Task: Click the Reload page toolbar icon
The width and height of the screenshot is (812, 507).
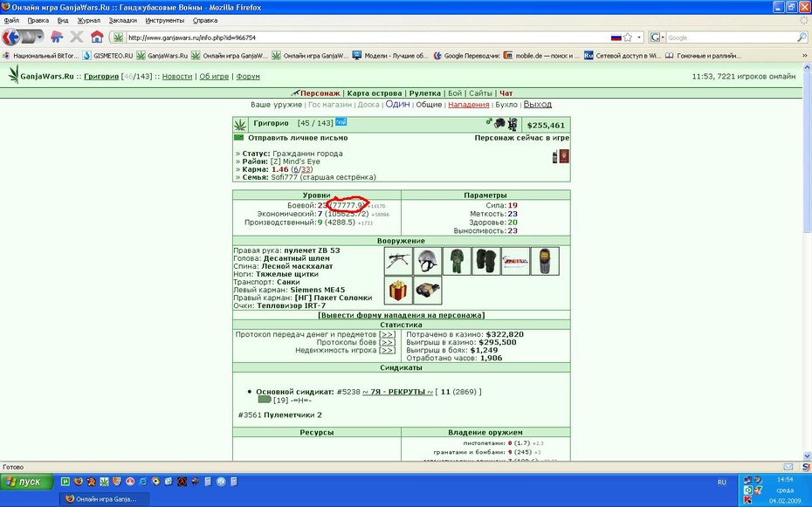Action: (x=57, y=38)
